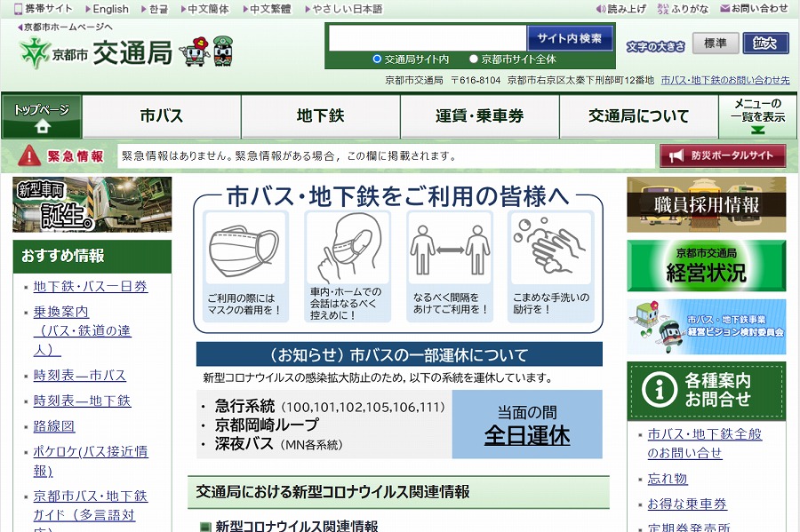Set text size to 拡大
The width and height of the screenshot is (800, 532).
click(x=766, y=44)
